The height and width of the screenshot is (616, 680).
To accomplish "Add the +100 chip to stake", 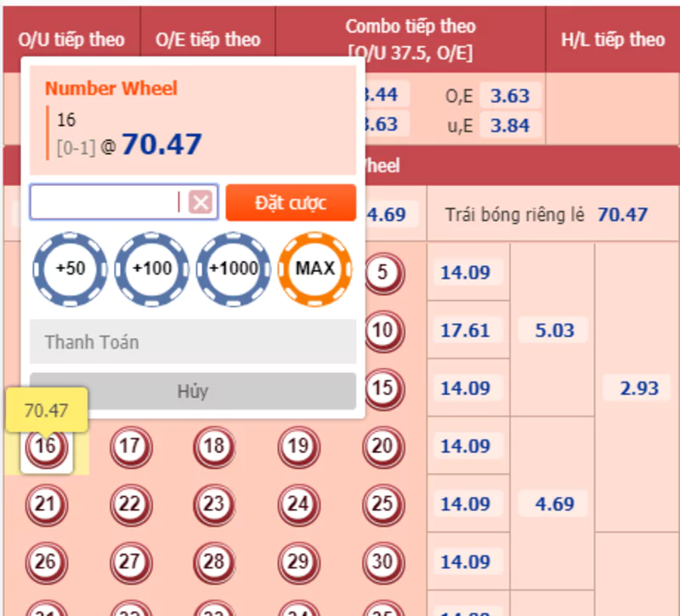I will (x=151, y=268).
